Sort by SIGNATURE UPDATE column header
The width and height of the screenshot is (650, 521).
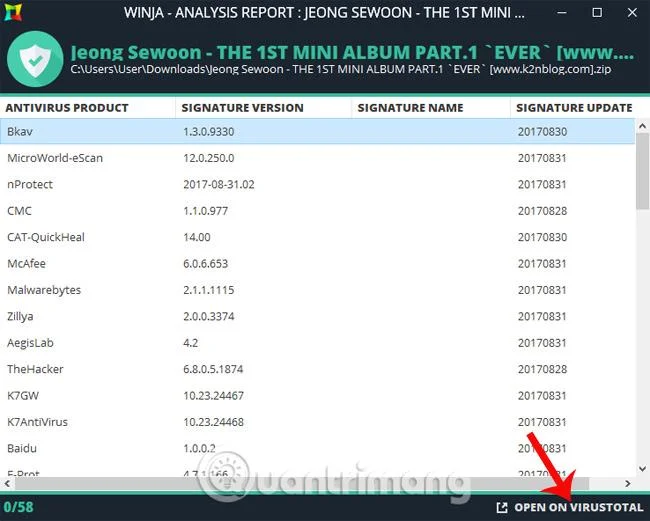pos(574,108)
